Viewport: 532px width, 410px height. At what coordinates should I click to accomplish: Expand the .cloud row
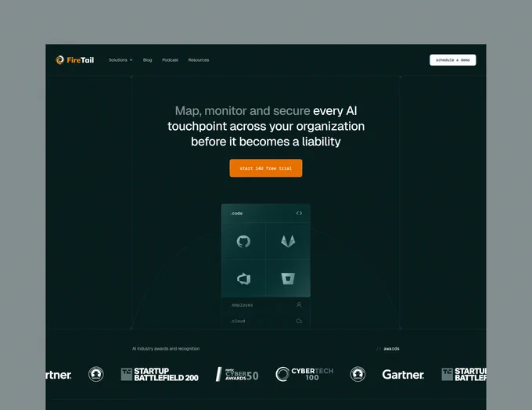266,321
